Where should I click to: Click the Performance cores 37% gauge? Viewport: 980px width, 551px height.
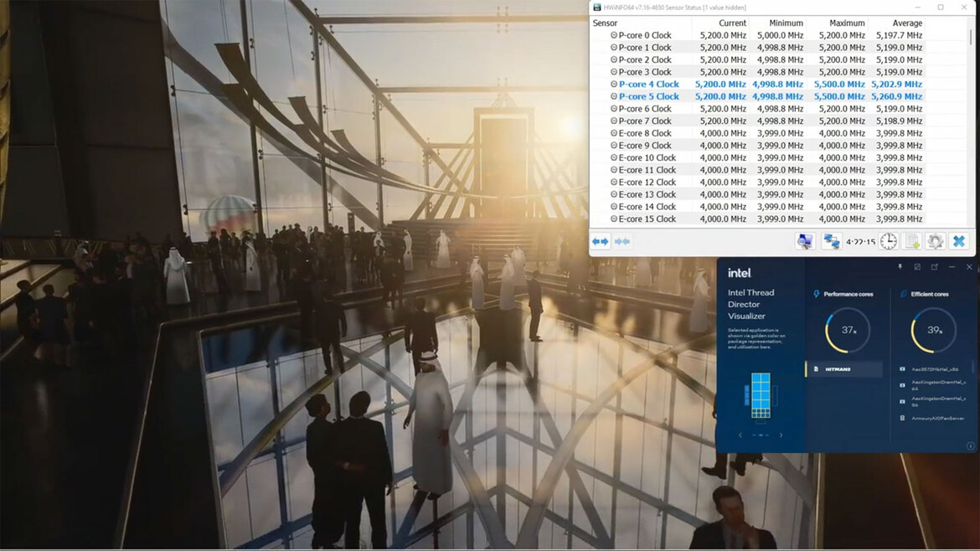pyautogui.click(x=848, y=330)
